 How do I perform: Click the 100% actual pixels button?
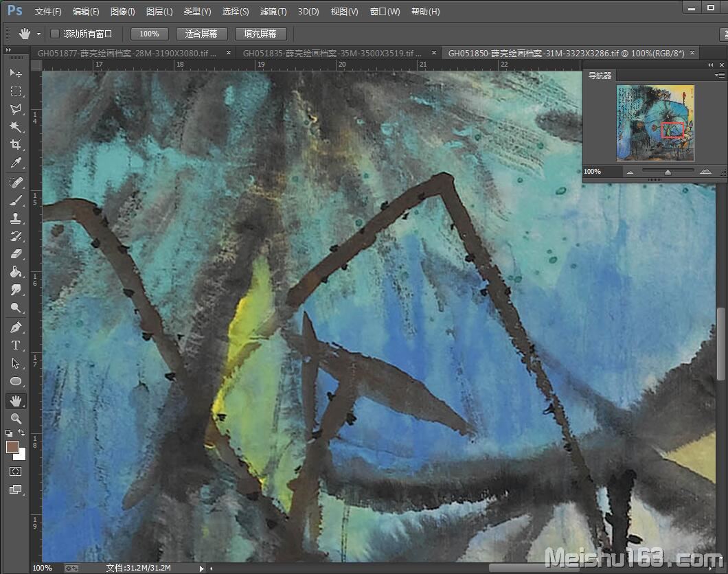pyautogui.click(x=150, y=34)
